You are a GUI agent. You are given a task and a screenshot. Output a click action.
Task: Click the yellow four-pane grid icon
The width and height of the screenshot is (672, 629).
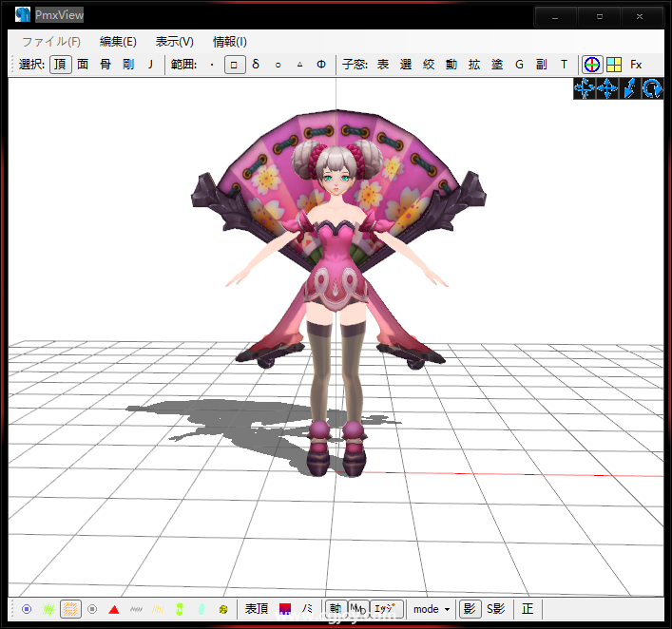pyautogui.click(x=614, y=65)
